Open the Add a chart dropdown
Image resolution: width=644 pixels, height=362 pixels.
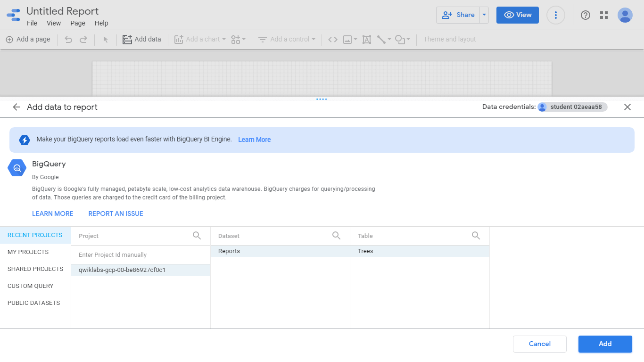pos(200,40)
